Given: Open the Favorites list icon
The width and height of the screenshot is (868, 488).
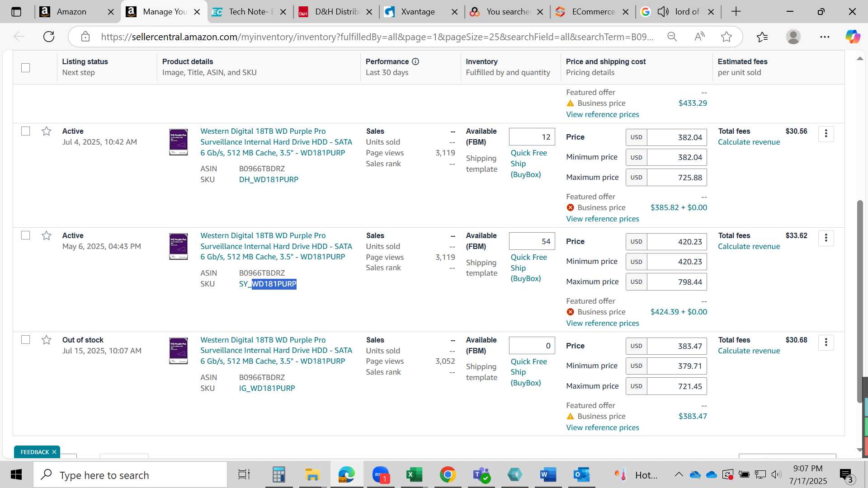Looking at the screenshot, I should pyautogui.click(x=762, y=37).
